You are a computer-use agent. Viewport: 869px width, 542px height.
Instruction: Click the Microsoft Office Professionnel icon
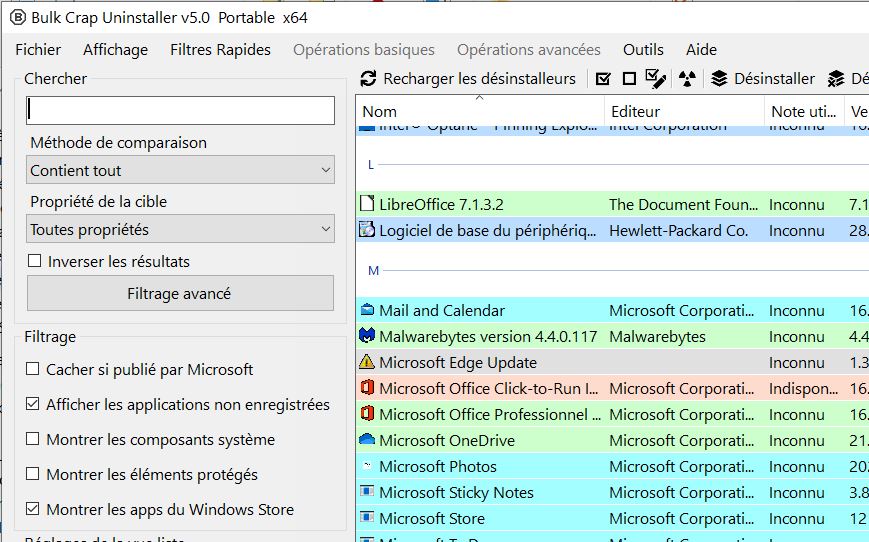point(367,413)
